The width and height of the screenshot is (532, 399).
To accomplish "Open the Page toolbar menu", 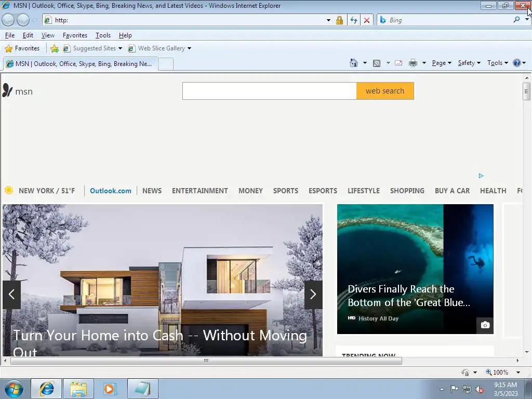I will (x=442, y=63).
